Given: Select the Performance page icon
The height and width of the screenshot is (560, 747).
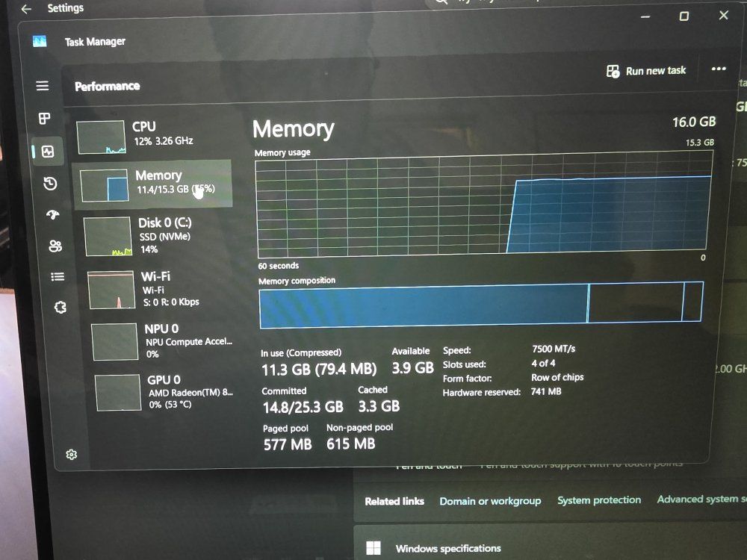Looking at the screenshot, I should [48, 152].
